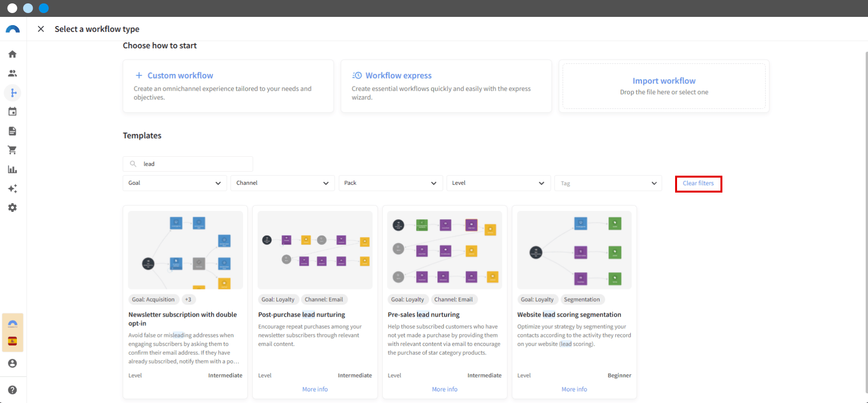Open the Home icon in sidebar
Image resolution: width=868 pixels, height=403 pixels.
pyautogui.click(x=13, y=54)
